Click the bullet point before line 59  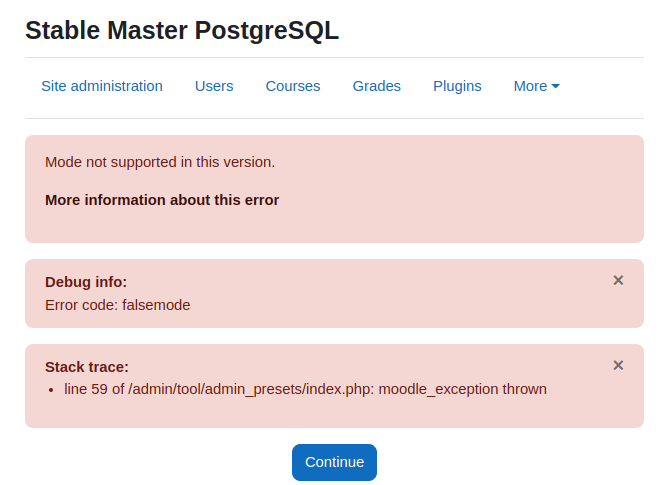click(x=51, y=390)
